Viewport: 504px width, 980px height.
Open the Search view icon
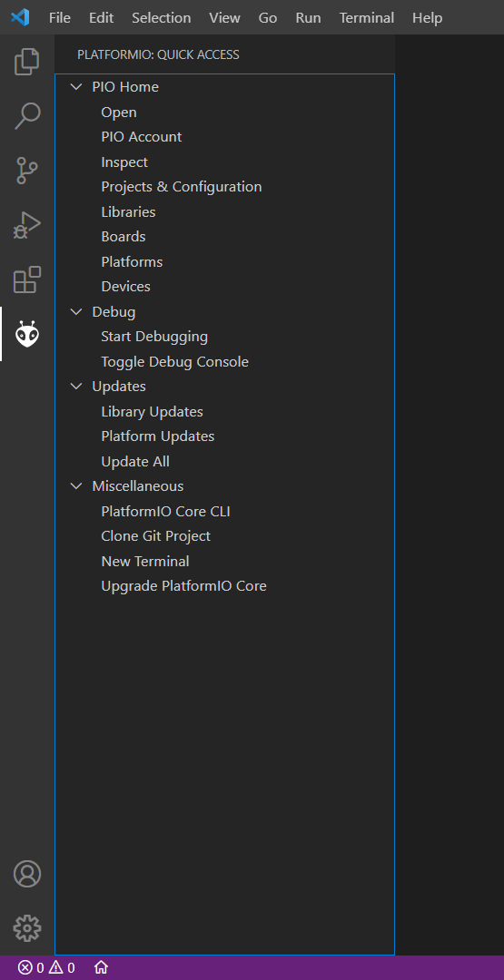click(x=27, y=115)
